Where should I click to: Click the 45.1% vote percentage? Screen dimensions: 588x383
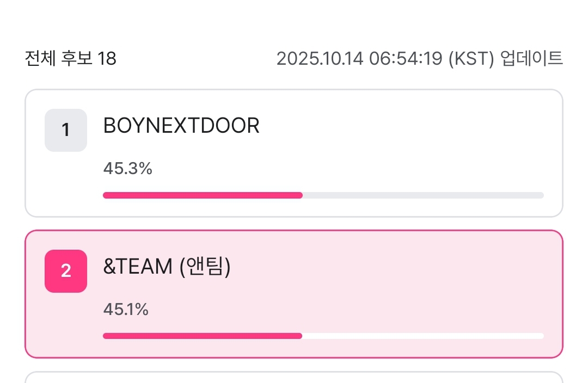tap(126, 310)
